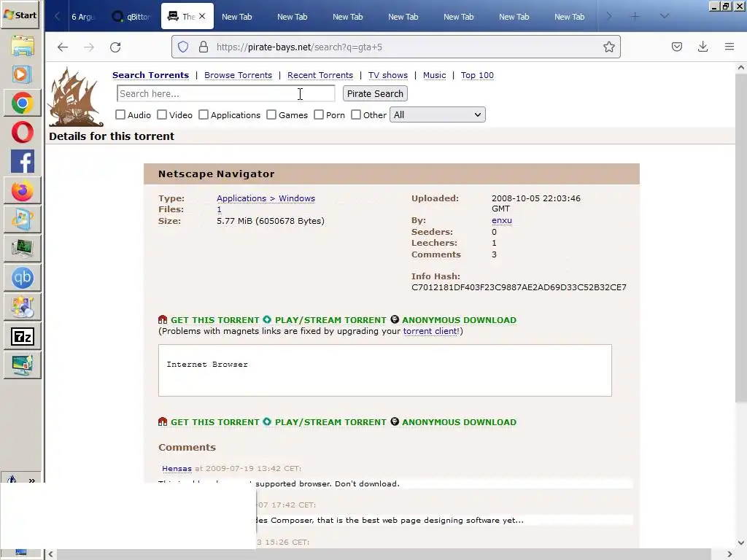Screen dimensions: 747x560
Task: Click the tracking protection shield icon
Action: point(183,47)
